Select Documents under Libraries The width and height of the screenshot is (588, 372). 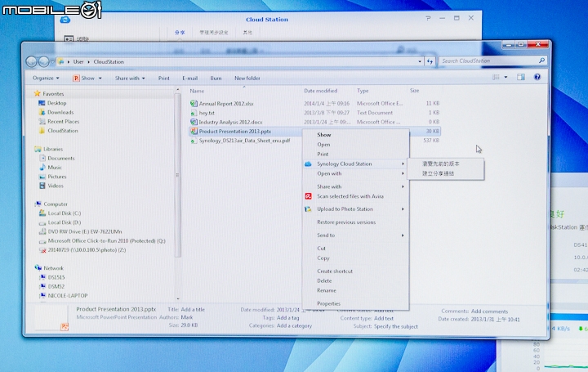click(61, 158)
